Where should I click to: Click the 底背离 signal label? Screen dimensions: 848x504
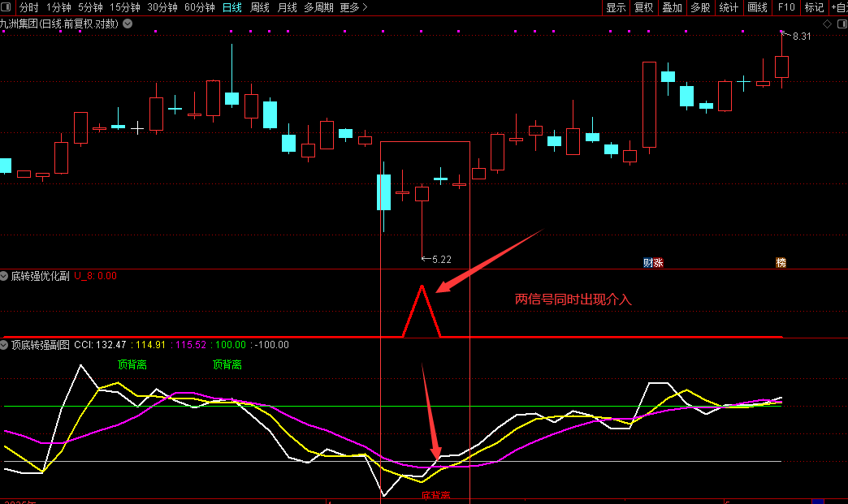[436, 495]
